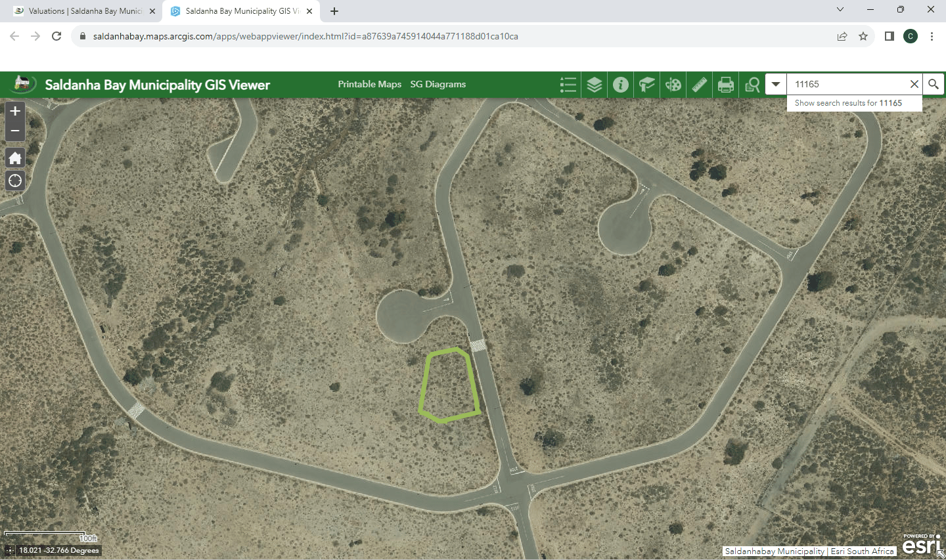Screen dimensions: 946x560
Task: Click the browser address bar URL
Action: 305,36
